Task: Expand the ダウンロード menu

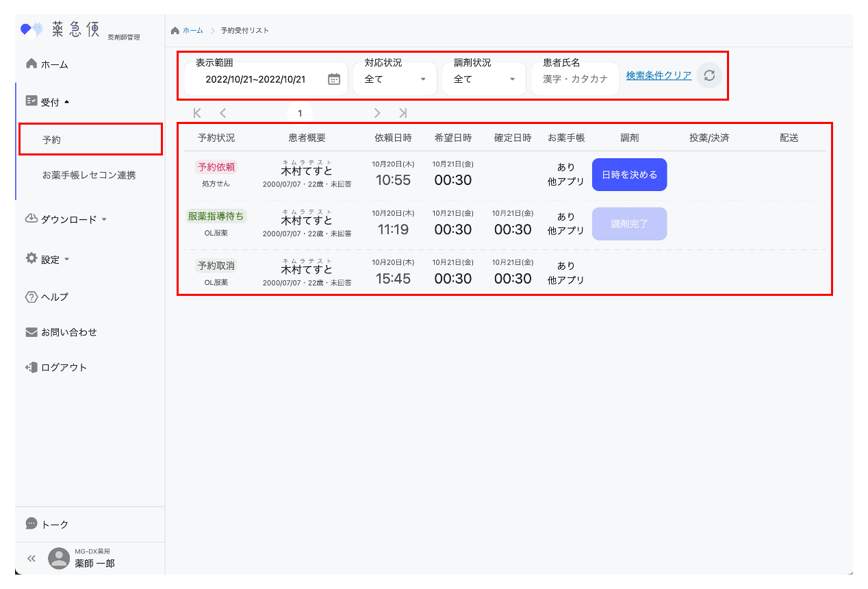Action: (x=66, y=219)
